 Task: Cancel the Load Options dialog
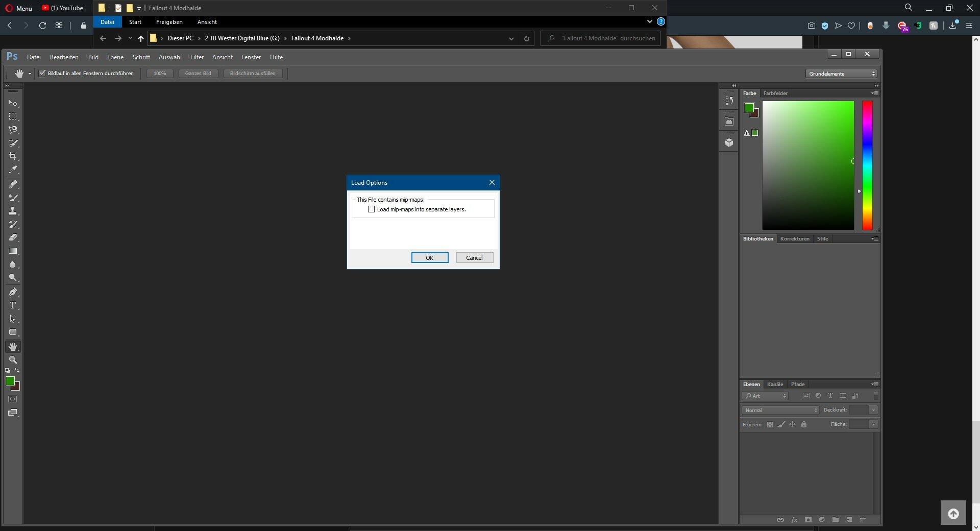pyautogui.click(x=474, y=258)
